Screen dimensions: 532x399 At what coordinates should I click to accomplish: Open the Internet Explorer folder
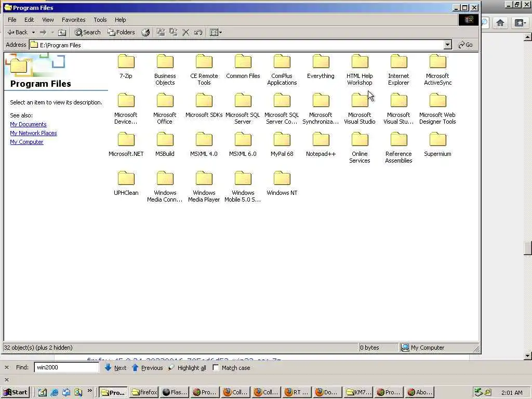tap(398, 70)
